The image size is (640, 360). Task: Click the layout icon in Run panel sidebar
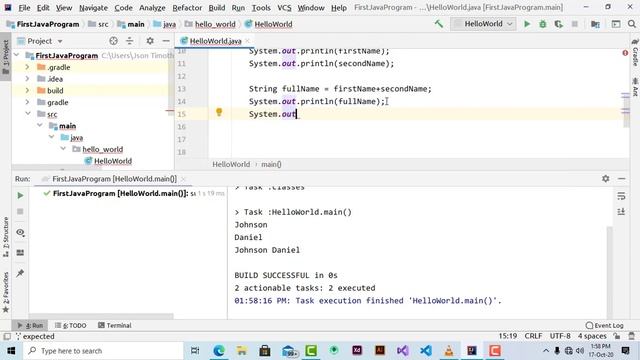(x=20, y=253)
